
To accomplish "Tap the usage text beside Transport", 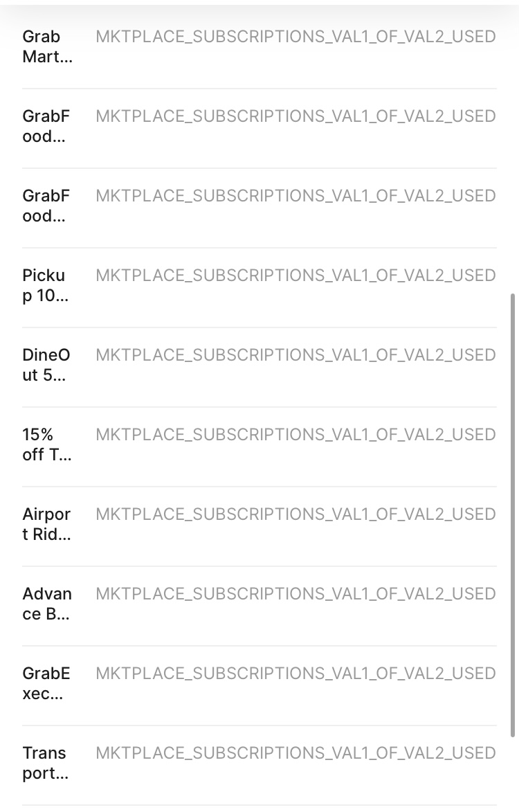I will pyautogui.click(x=295, y=753).
